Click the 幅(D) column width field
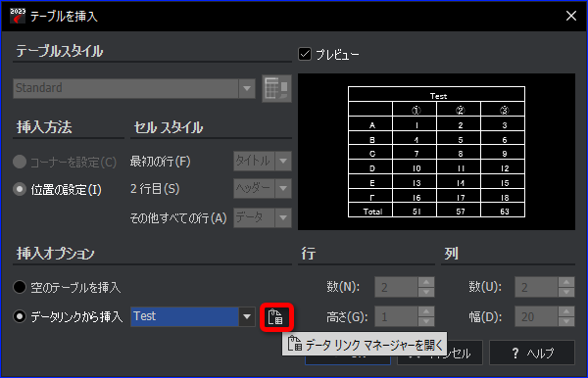588x378 pixels. (x=537, y=317)
